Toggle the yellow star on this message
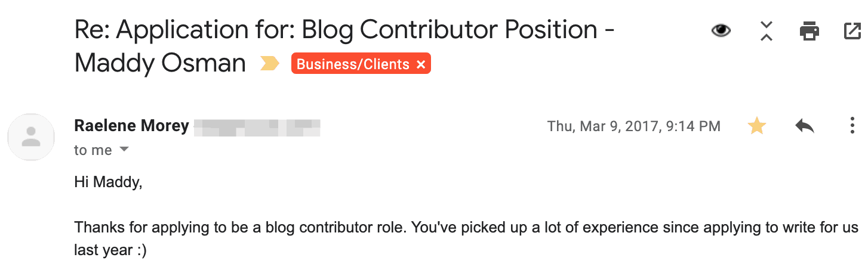The height and width of the screenshot is (273, 868). coord(757,126)
